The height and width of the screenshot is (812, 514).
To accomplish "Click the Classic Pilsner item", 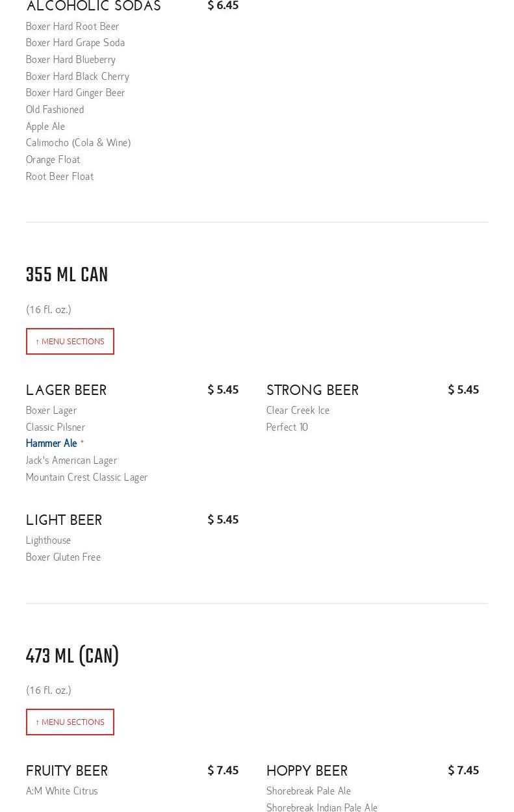I will click(x=55, y=427).
